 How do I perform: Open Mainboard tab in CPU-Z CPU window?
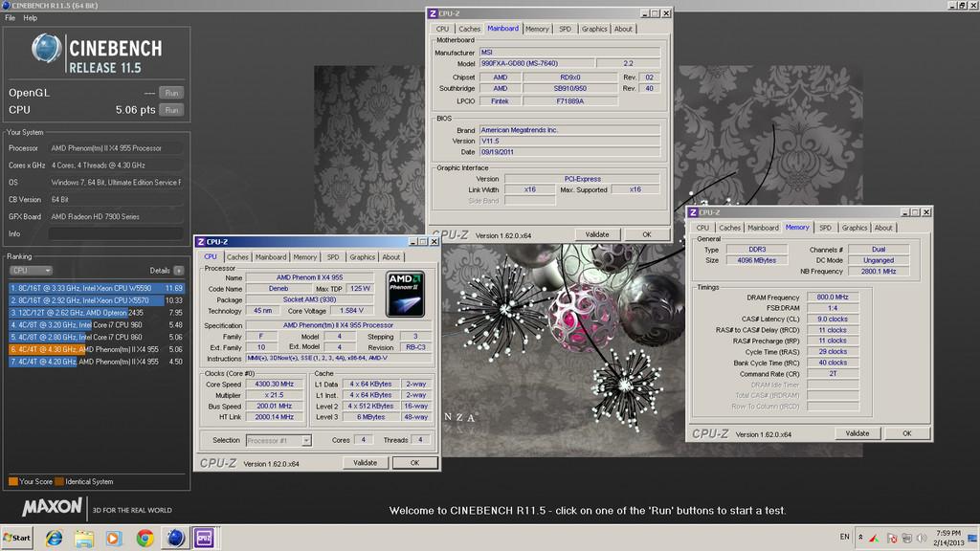[x=271, y=257]
